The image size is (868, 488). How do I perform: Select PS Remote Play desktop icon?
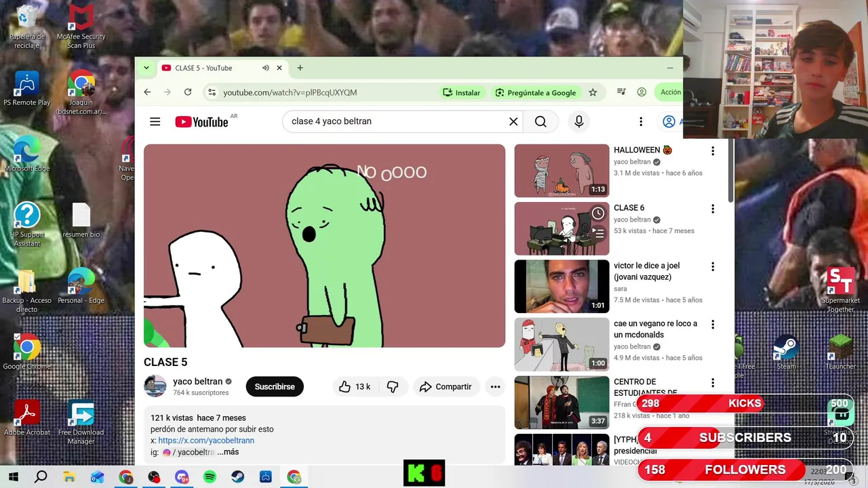tap(27, 89)
